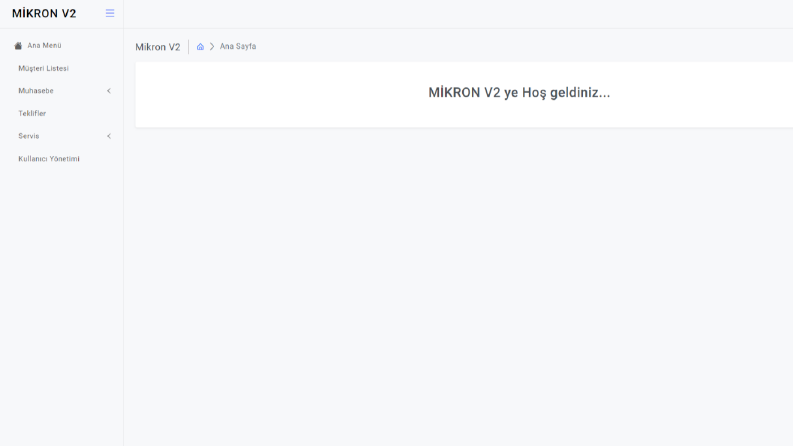Click the house icon beside Ana Menü
Image resolution: width=793 pixels, height=446 pixels.
click(x=18, y=46)
